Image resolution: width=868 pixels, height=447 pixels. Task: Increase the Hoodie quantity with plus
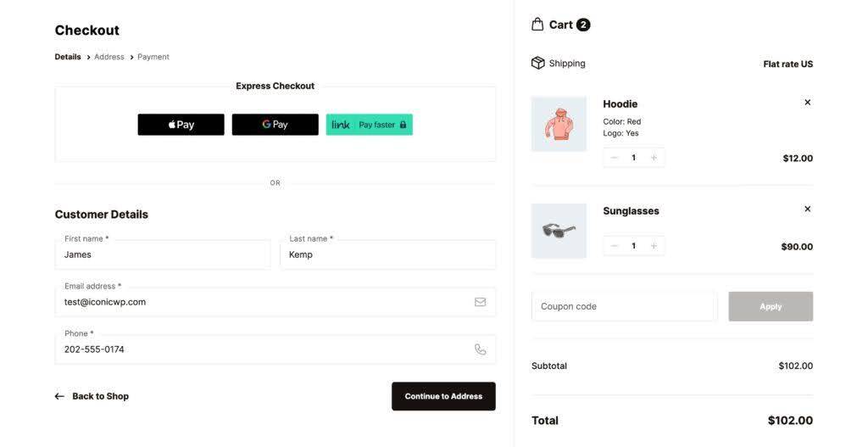pos(654,158)
